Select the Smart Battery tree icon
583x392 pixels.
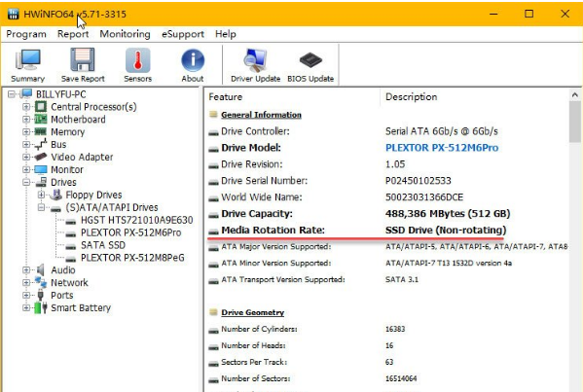point(40,307)
